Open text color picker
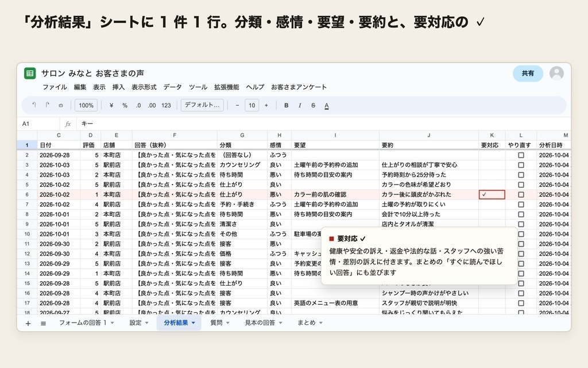 tap(327, 106)
